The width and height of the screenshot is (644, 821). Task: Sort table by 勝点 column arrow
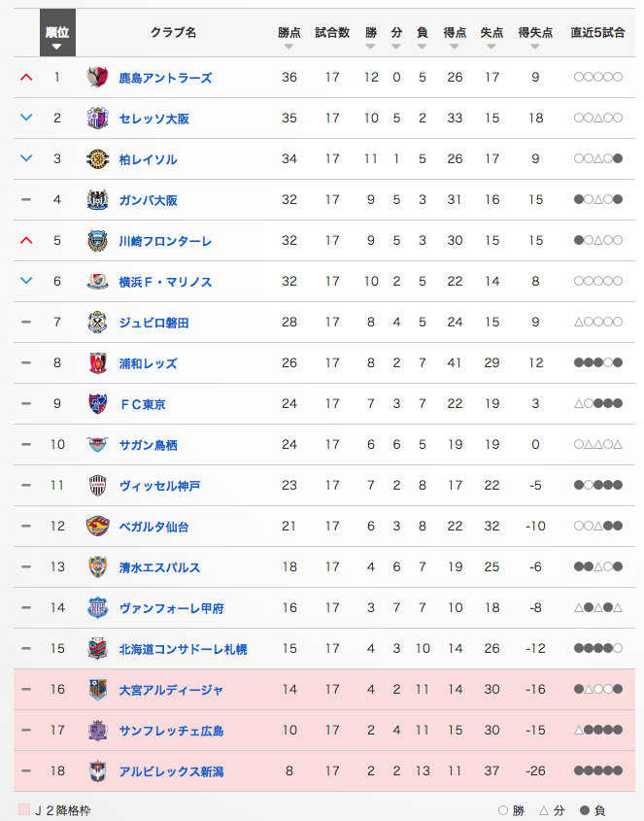tap(288, 47)
